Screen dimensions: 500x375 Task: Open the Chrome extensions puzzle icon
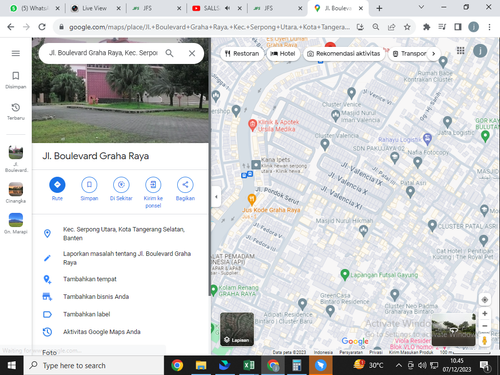pyautogui.click(x=426, y=27)
